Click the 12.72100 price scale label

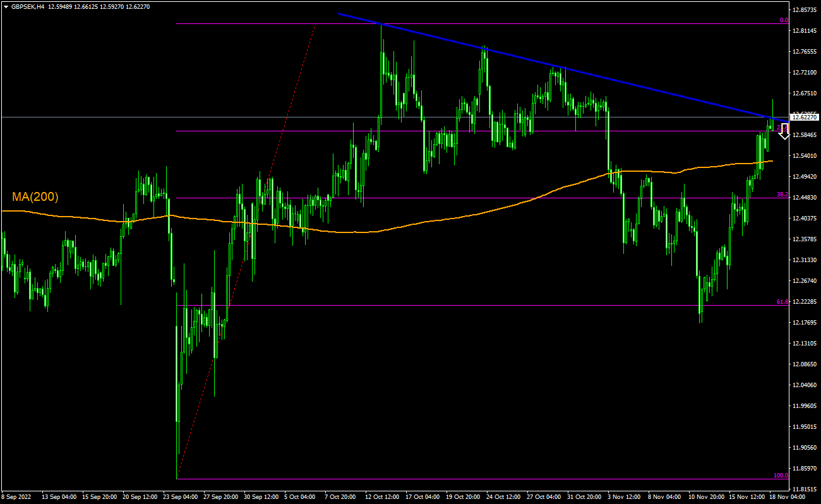click(x=805, y=73)
